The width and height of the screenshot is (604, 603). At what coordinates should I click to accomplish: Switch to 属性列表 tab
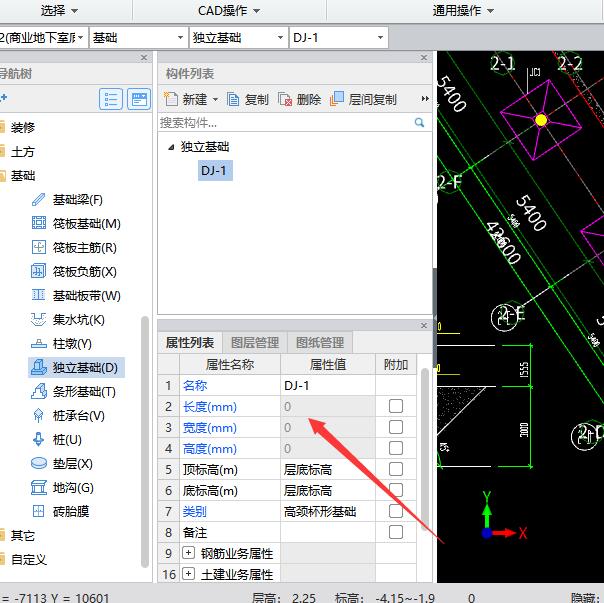pyautogui.click(x=190, y=343)
